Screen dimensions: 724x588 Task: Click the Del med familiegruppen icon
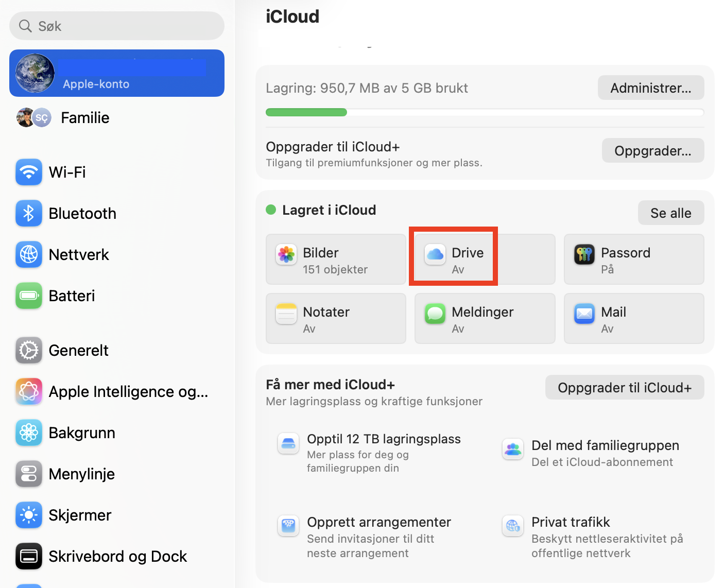pos(513,449)
